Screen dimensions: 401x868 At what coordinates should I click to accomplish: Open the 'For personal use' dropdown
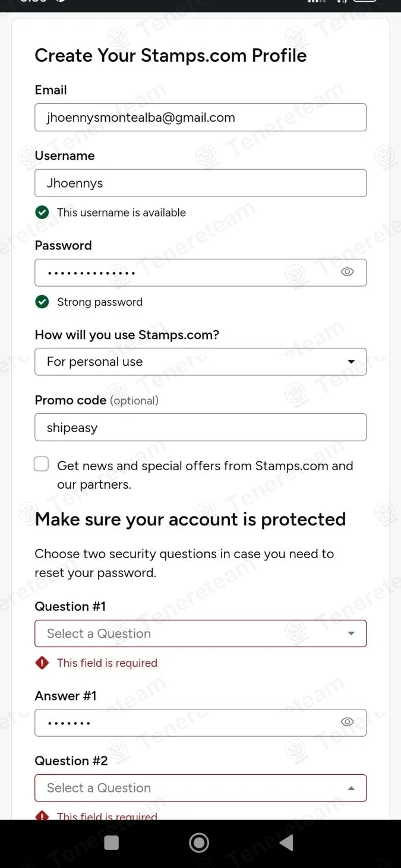click(x=200, y=362)
